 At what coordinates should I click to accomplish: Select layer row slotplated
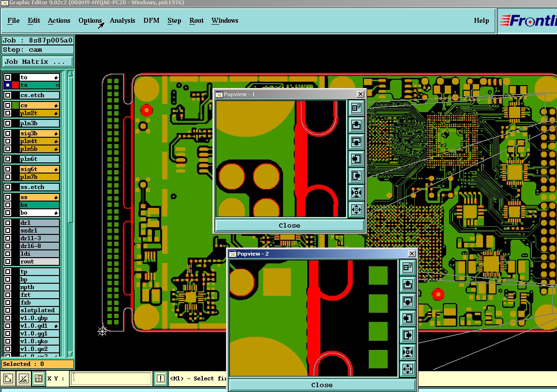click(x=39, y=310)
